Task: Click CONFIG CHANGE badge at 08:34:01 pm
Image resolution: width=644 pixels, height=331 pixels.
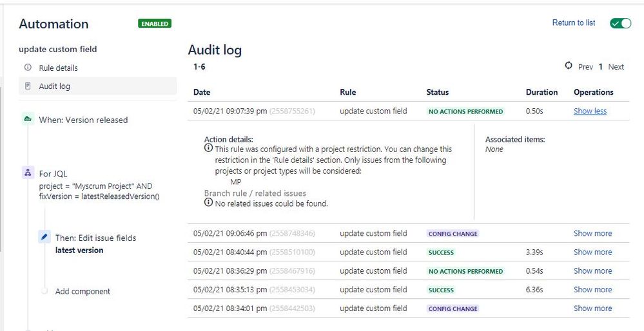Action: point(453,309)
